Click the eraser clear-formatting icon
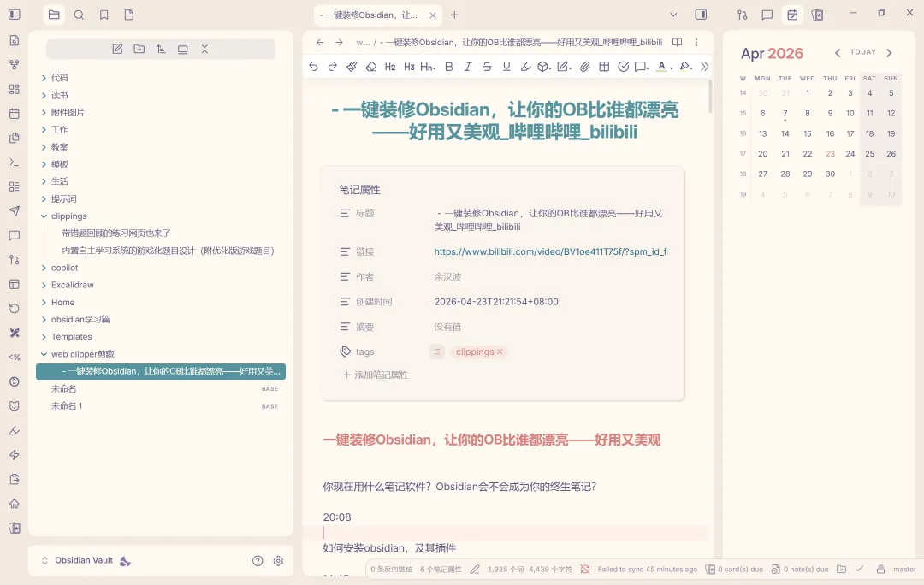The width and height of the screenshot is (924, 585). (370, 67)
